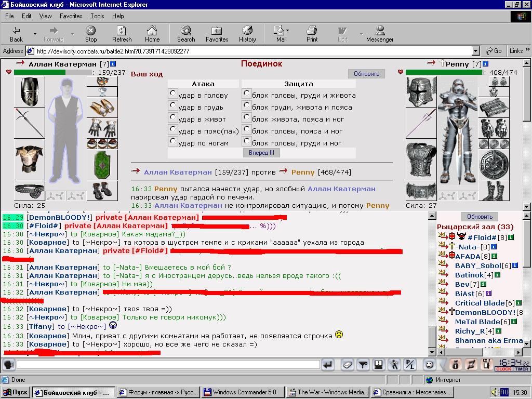Click the RU language indicator in tray
532x399 pixels.
pyautogui.click(x=504, y=392)
